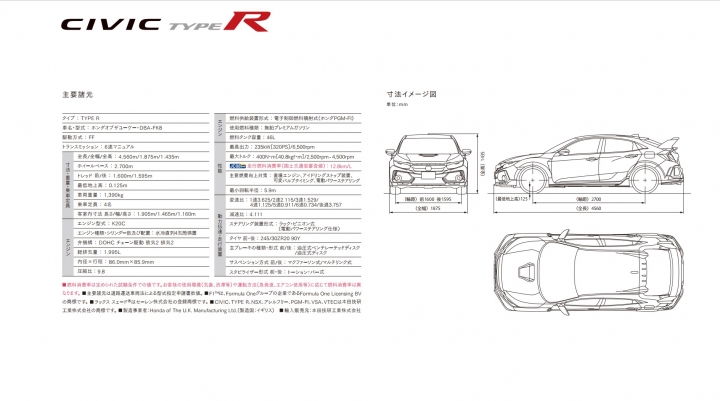Click the gear ratios 変速比 row
This screenshot has height=401, width=720.
(294, 202)
